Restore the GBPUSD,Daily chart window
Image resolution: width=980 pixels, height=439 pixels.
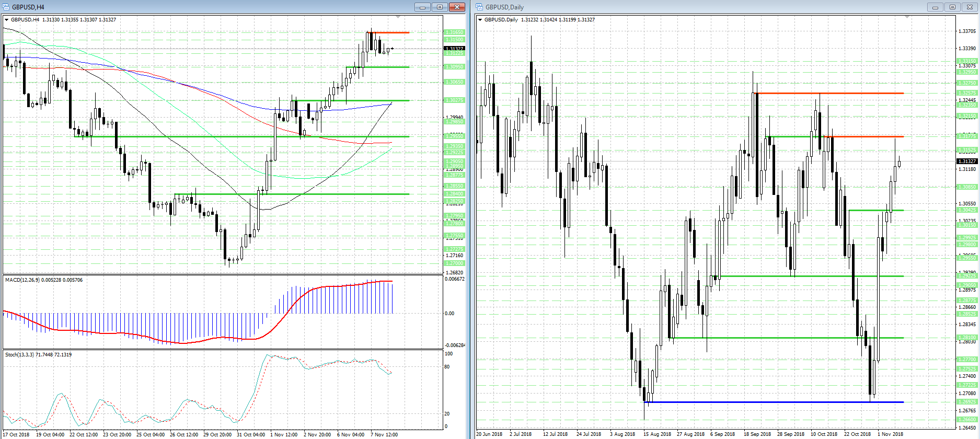click(952, 7)
